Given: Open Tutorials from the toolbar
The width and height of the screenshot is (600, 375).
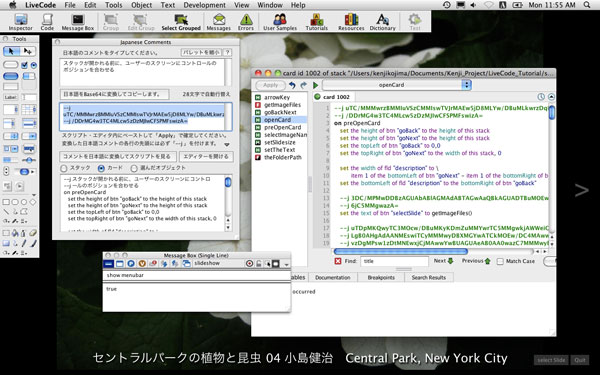Looking at the screenshot, I should tap(316, 22).
